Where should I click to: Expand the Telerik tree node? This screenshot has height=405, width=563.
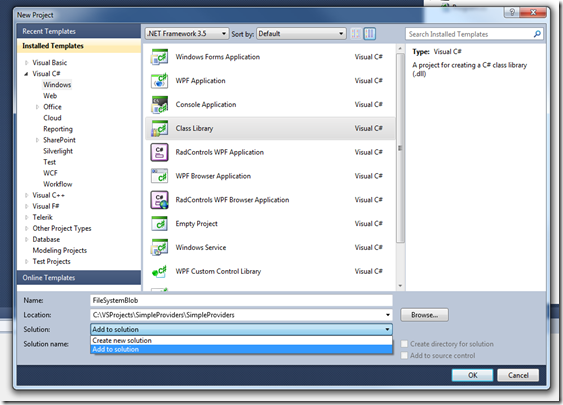pos(26,218)
